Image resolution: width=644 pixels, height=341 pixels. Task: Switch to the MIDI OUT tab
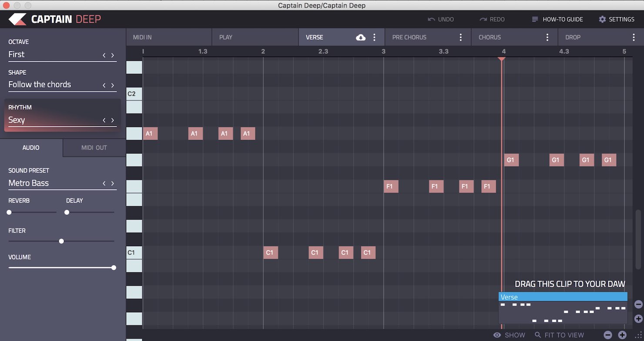[94, 148]
